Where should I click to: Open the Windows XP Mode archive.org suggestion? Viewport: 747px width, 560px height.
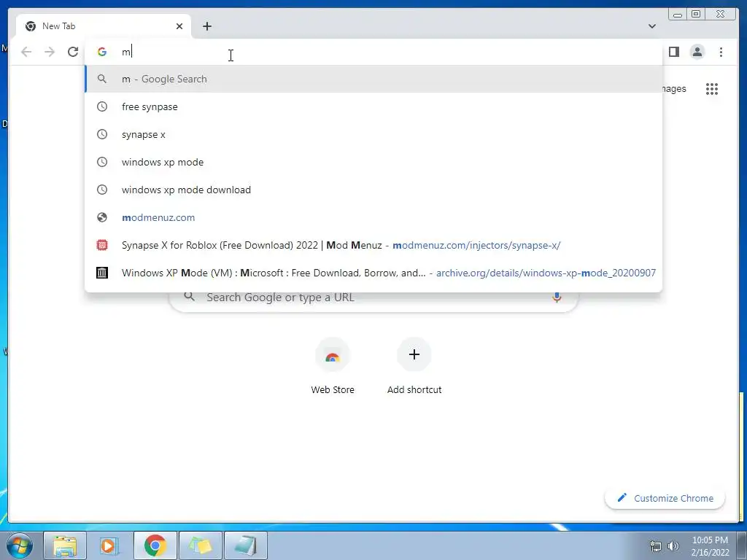click(373, 273)
